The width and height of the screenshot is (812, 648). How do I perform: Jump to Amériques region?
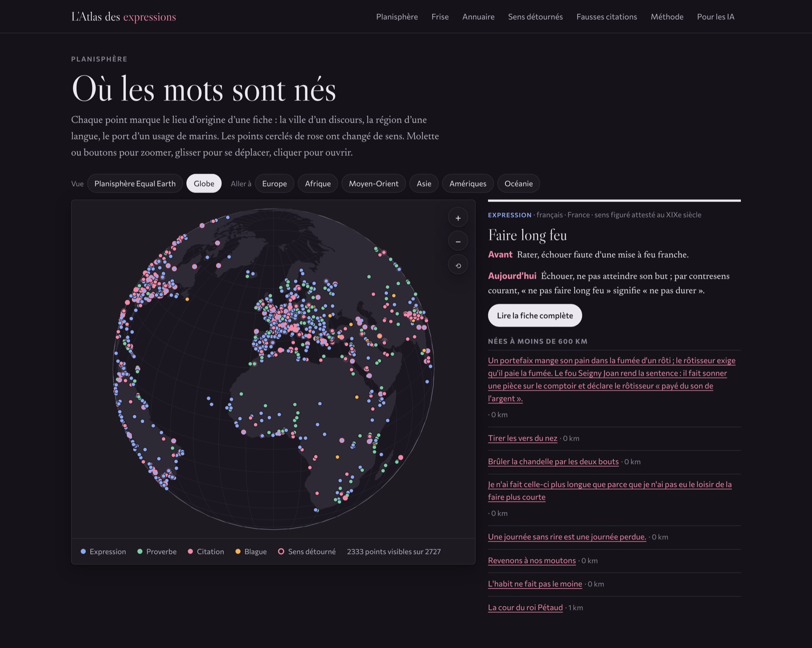pyautogui.click(x=468, y=184)
